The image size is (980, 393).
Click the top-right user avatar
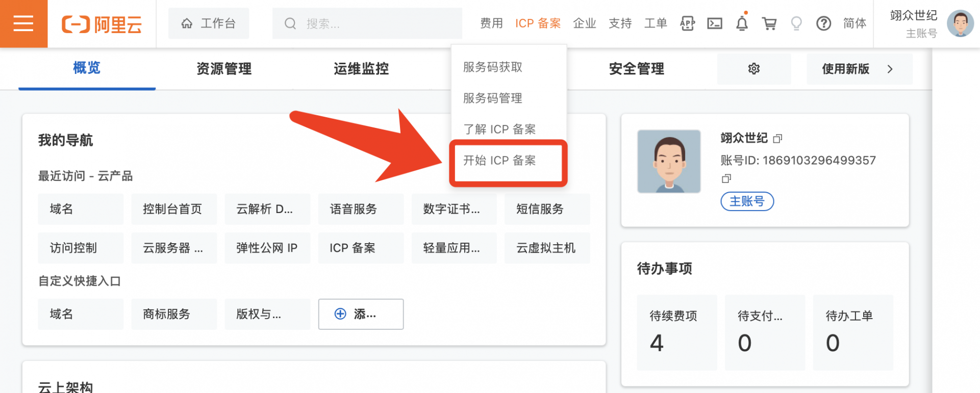click(x=960, y=23)
